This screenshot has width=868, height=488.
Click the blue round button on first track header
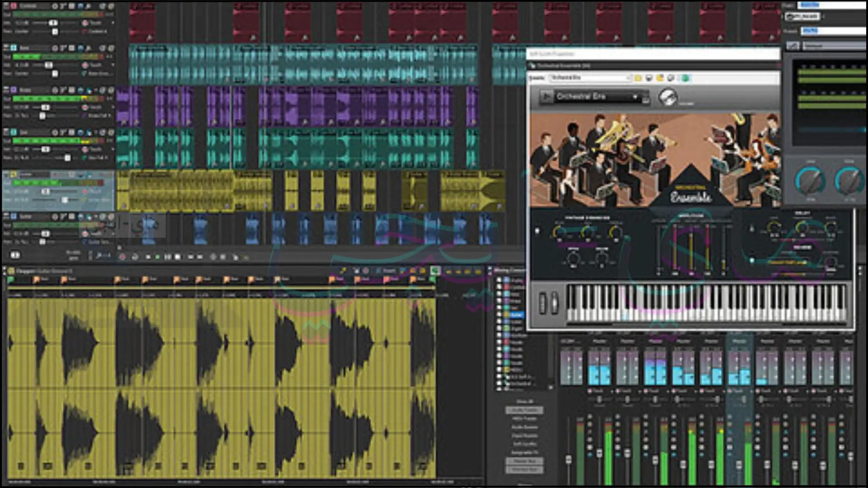(x=80, y=6)
